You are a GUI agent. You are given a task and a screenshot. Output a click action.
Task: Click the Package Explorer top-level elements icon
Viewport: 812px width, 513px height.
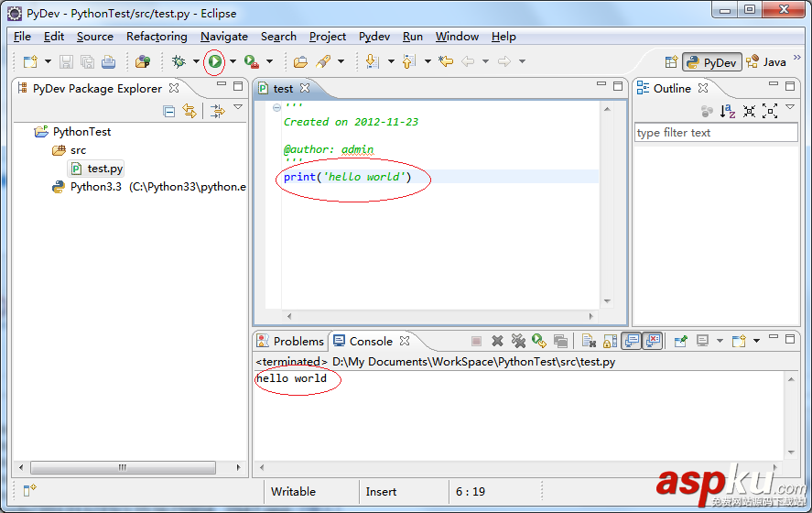point(218,111)
